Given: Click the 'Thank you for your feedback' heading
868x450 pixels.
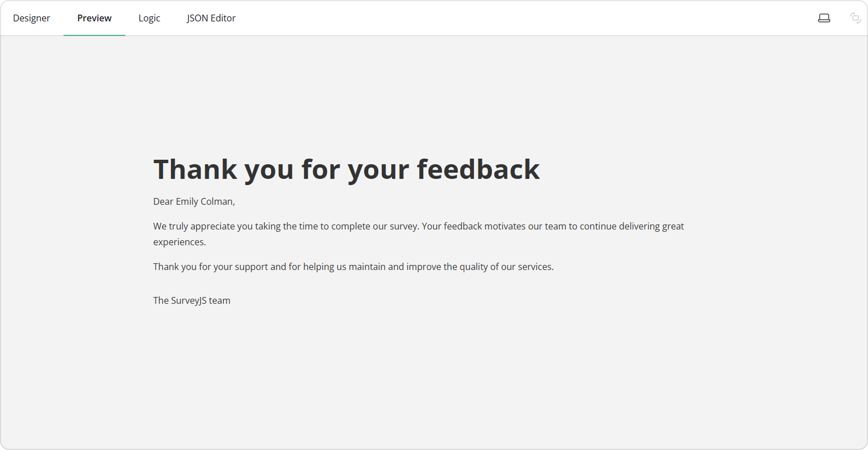Looking at the screenshot, I should click(346, 169).
